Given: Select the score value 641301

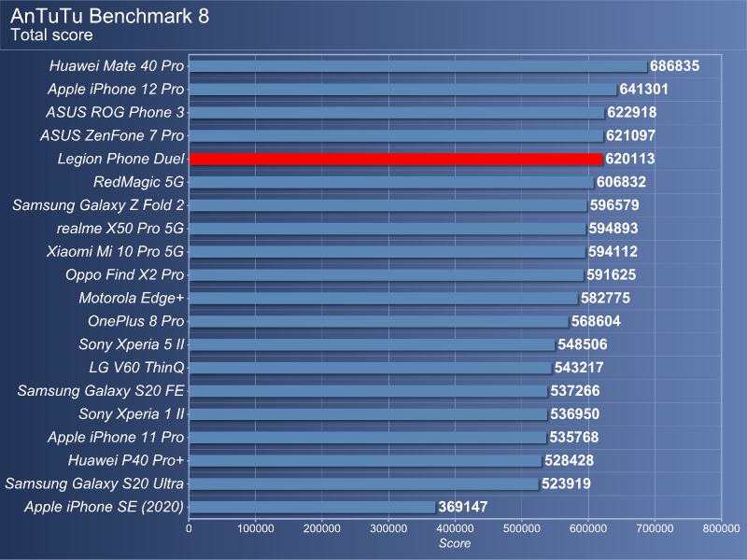Looking at the screenshot, I should (x=643, y=89).
